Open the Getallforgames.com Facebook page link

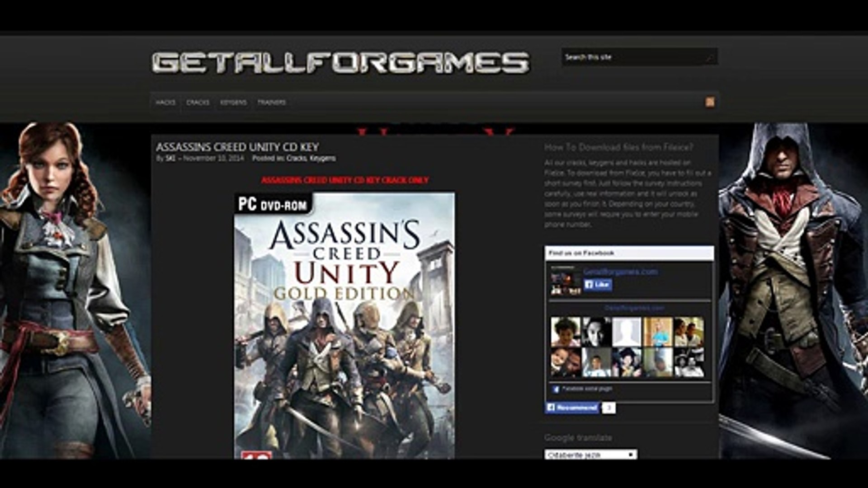[x=620, y=272]
